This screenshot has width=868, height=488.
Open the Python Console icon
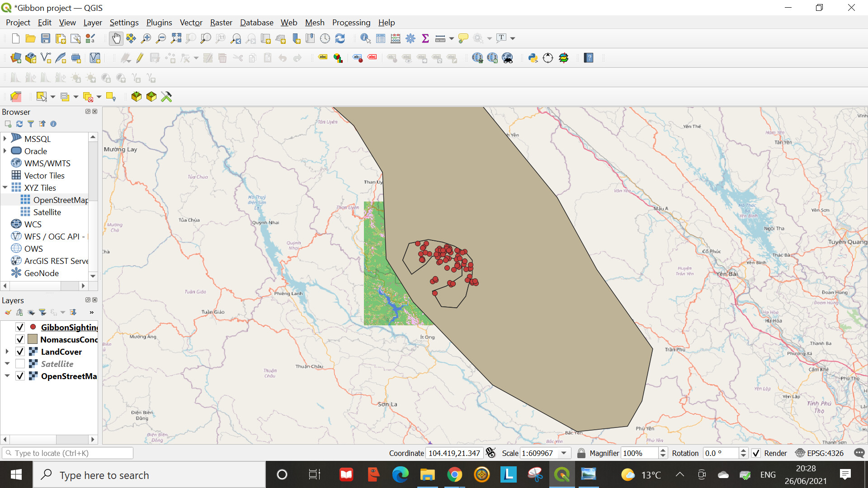tap(533, 58)
